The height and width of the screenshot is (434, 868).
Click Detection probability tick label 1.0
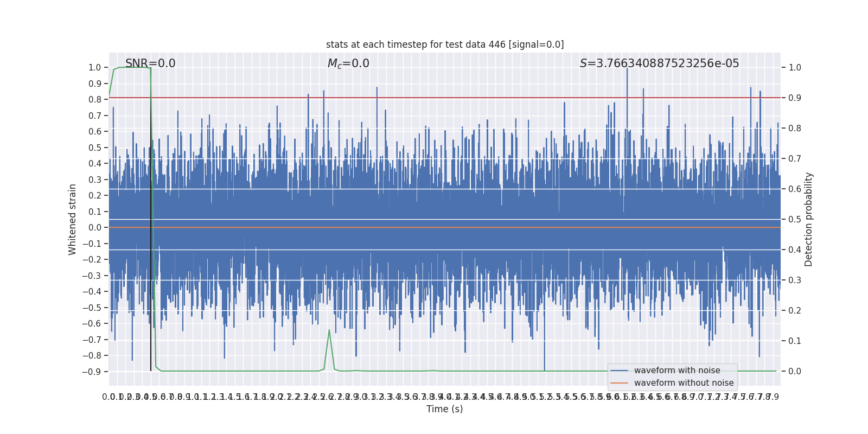(795, 68)
